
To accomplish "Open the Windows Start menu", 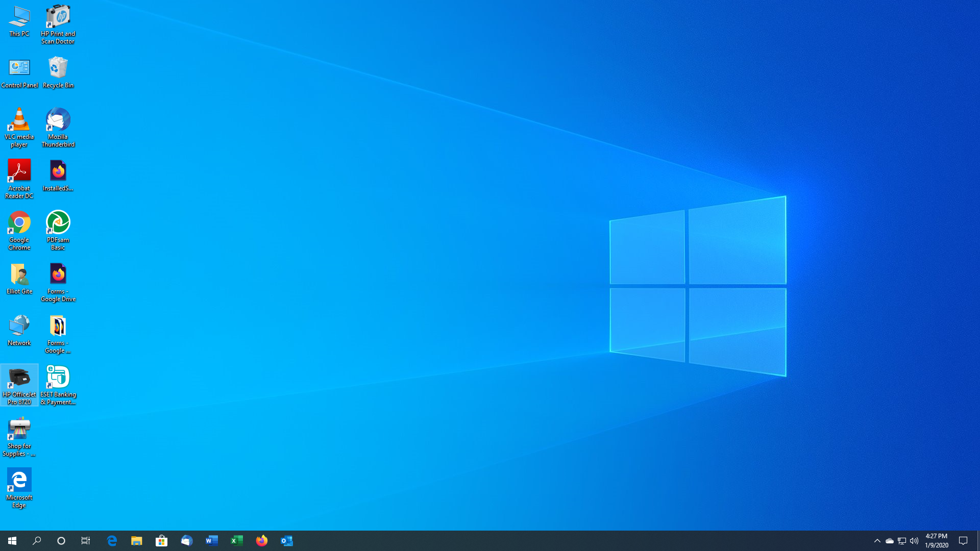I will [12, 541].
